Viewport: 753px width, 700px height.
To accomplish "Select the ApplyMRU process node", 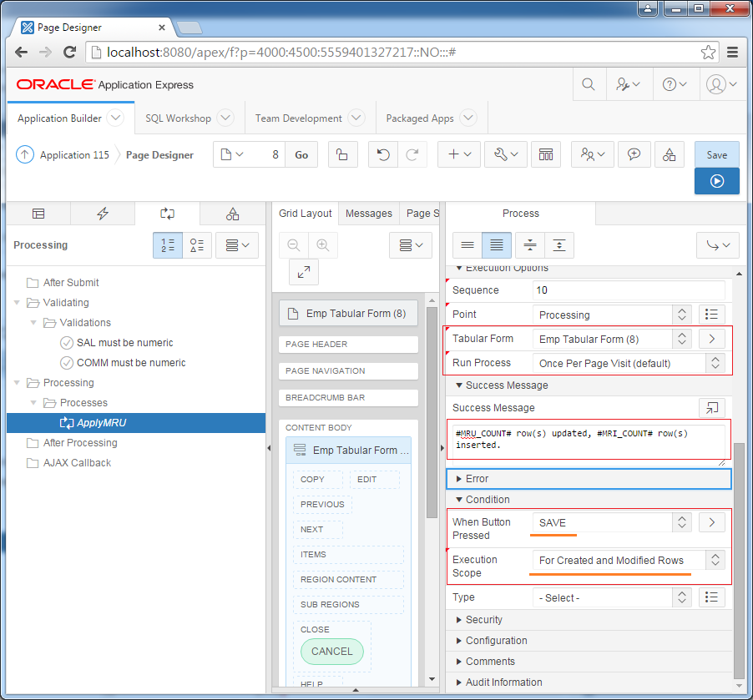I will pyautogui.click(x=136, y=423).
